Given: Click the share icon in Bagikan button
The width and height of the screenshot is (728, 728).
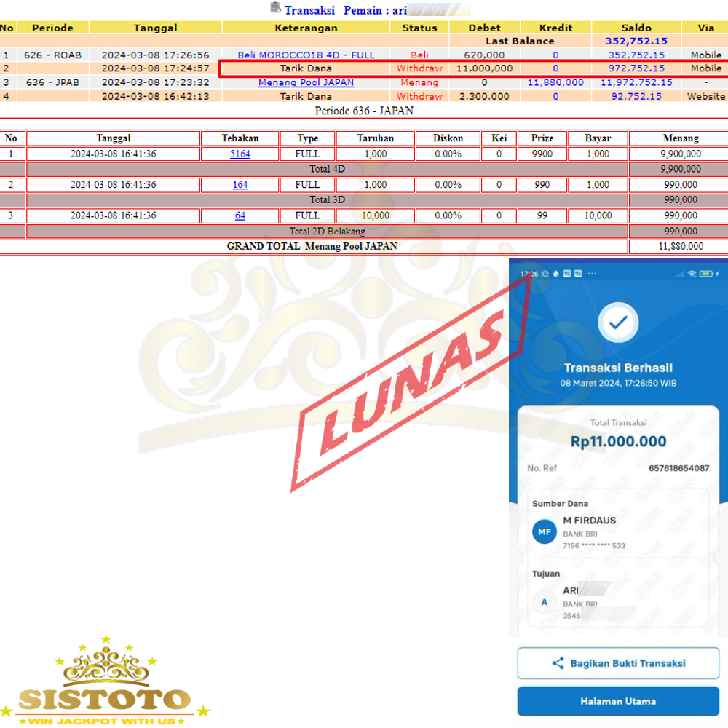Looking at the screenshot, I should click(x=558, y=663).
